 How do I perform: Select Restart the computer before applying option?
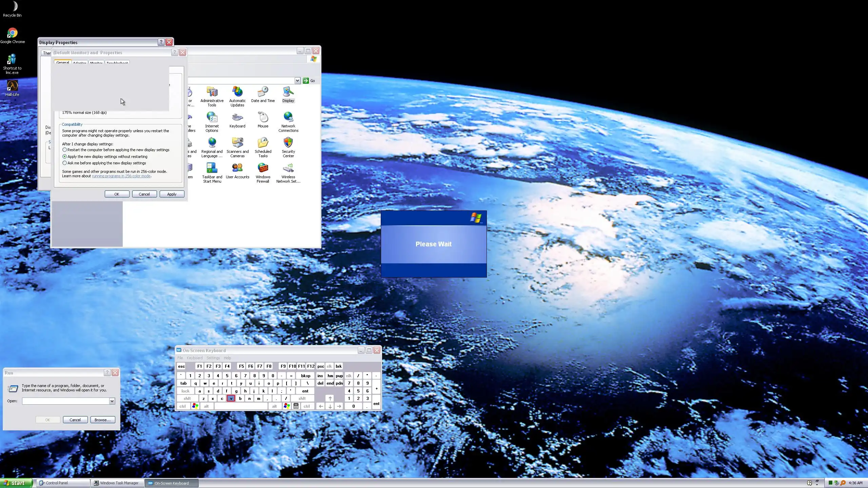pos(65,150)
